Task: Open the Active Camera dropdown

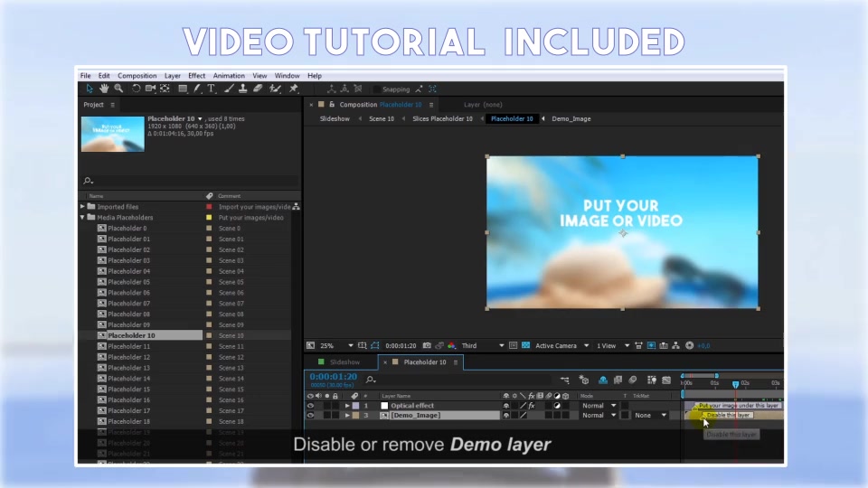Action: (561, 345)
